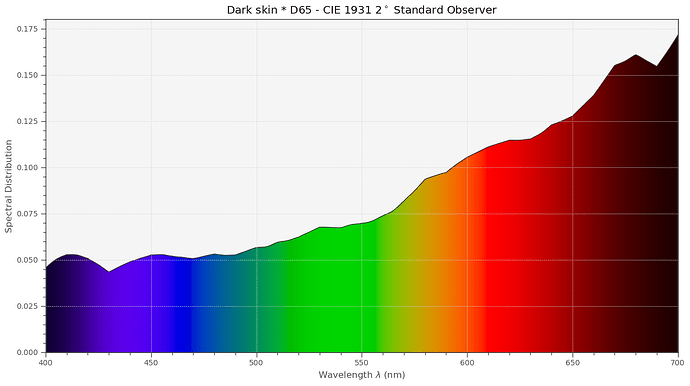
Task: Click the 0.150 y-axis tick label
Action: [x=28, y=75]
